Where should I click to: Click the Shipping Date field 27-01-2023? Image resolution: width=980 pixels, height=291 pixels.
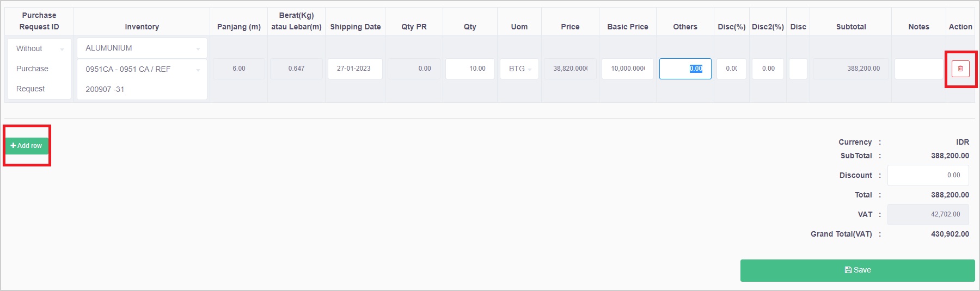pyautogui.click(x=354, y=69)
